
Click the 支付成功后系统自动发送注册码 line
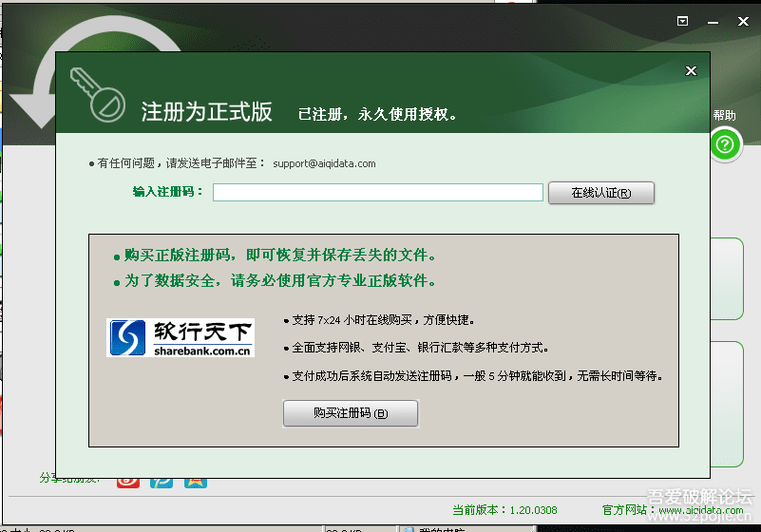click(x=473, y=375)
